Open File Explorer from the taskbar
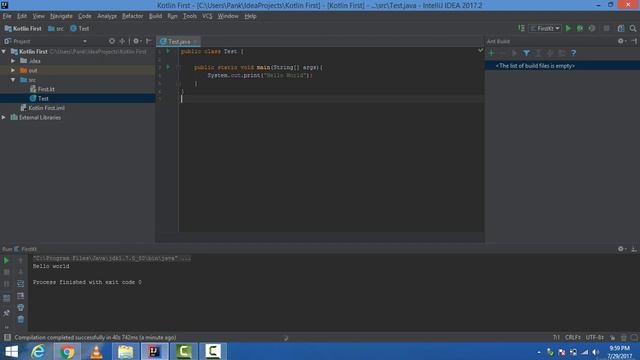640x360 pixels. point(126,351)
